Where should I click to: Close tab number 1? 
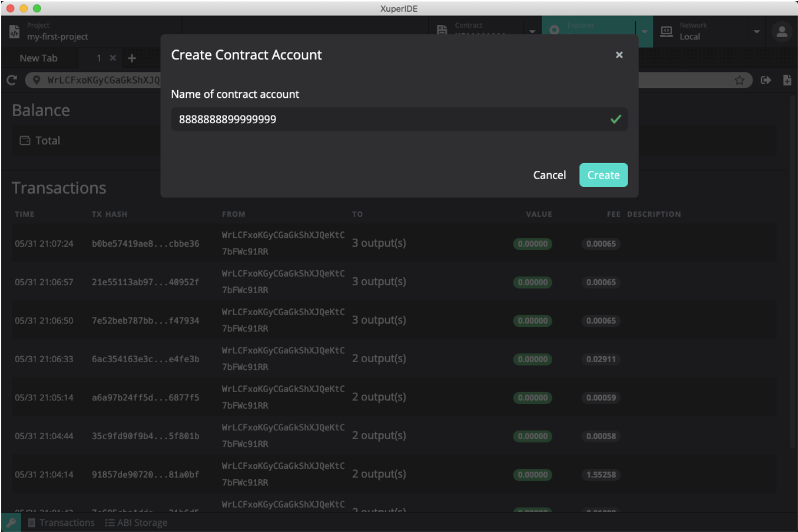113,58
